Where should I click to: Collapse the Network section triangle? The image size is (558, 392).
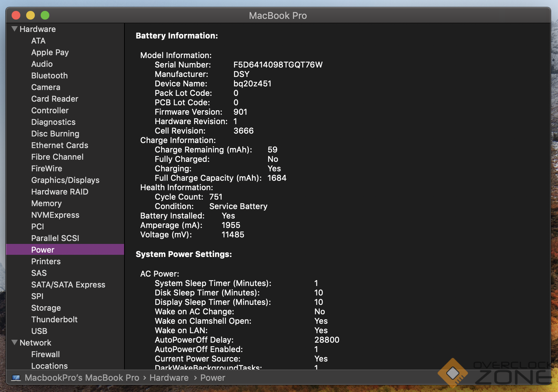(x=15, y=342)
